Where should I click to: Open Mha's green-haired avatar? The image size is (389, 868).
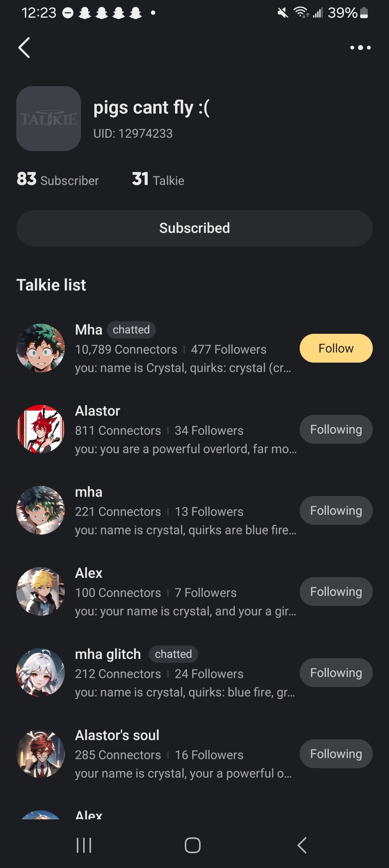point(41,348)
